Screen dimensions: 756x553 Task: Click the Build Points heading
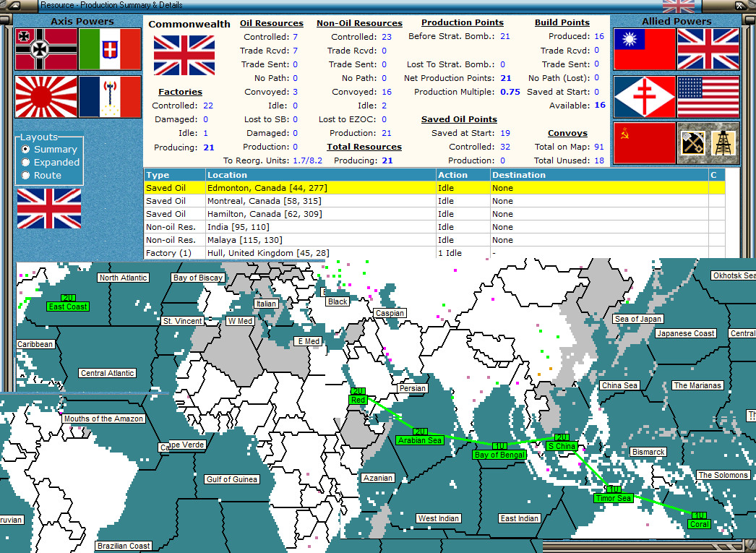pyautogui.click(x=562, y=22)
